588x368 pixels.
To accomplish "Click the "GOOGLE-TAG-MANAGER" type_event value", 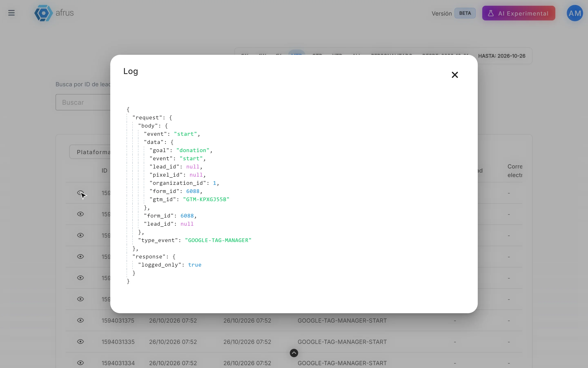I will (x=218, y=240).
